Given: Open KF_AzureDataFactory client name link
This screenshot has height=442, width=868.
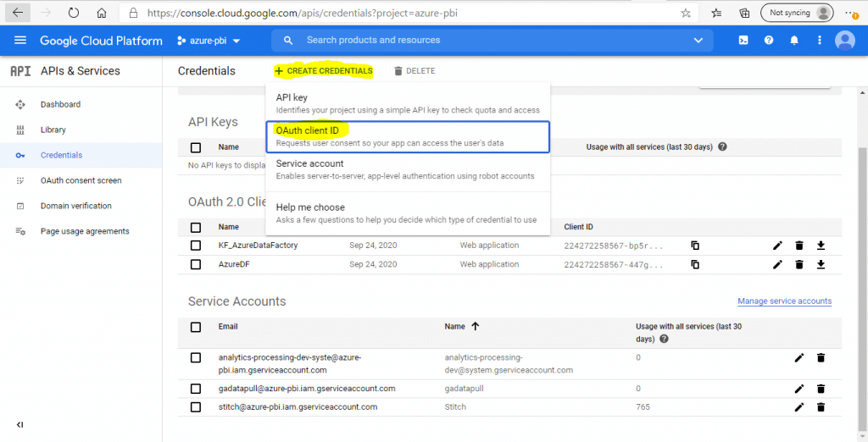Looking at the screenshot, I should [x=258, y=245].
